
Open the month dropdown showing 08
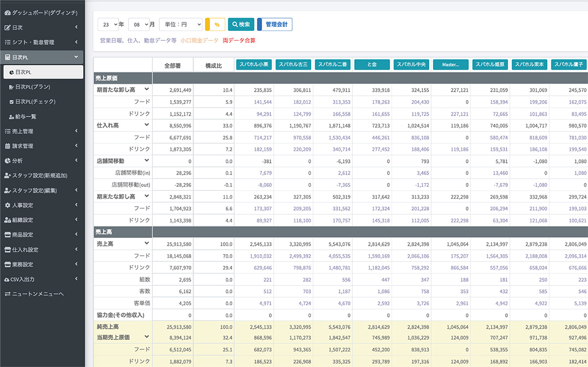(x=139, y=25)
